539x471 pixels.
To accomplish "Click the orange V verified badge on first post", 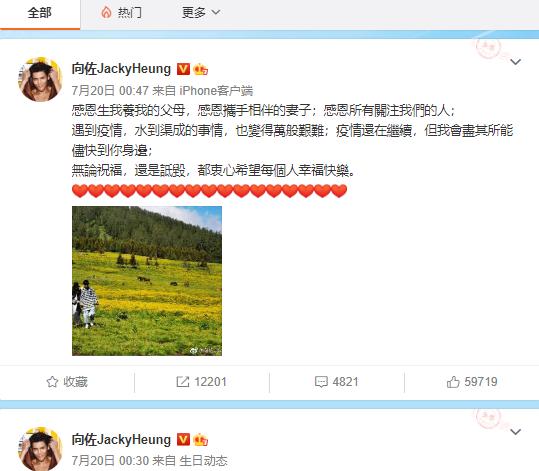I will [183, 69].
